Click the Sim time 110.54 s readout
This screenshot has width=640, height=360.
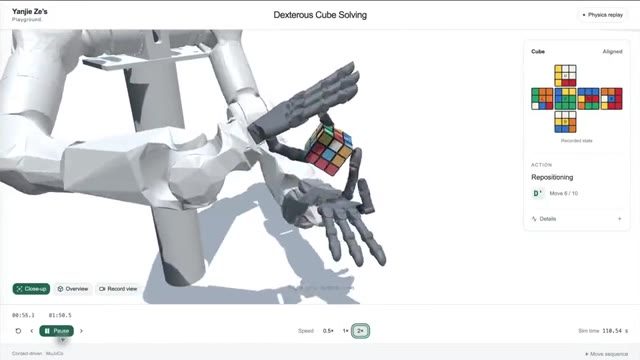(603, 331)
